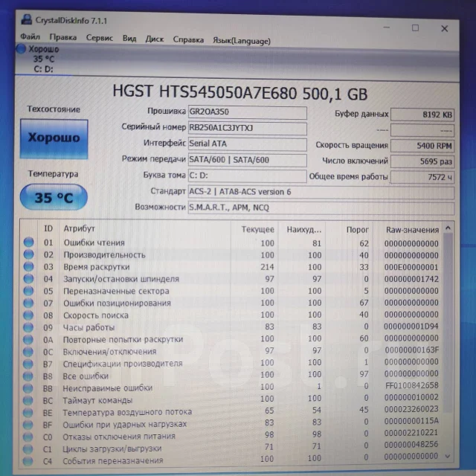Screen dimensions: 476x476
Task: Click the Текущее column header
Action: [257, 230]
